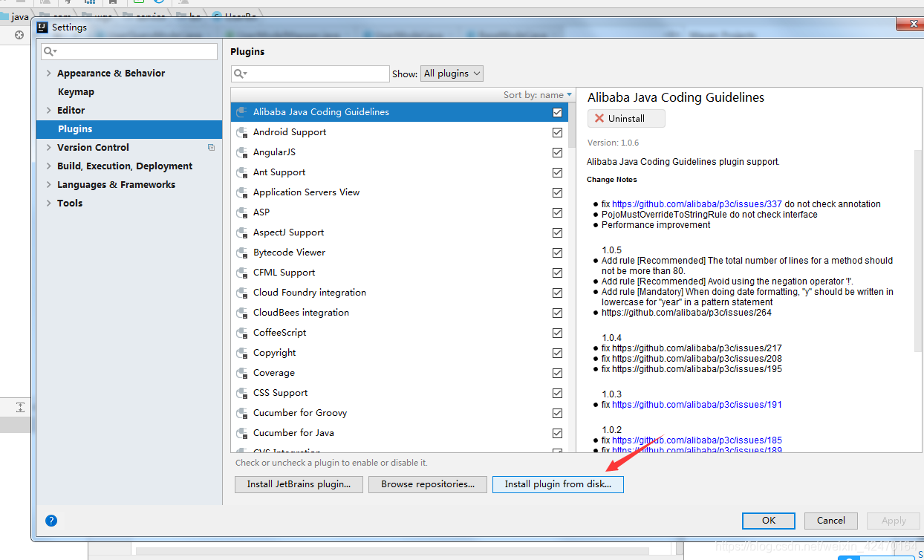Click the help question mark icon
924x560 pixels.
tap(51, 521)
